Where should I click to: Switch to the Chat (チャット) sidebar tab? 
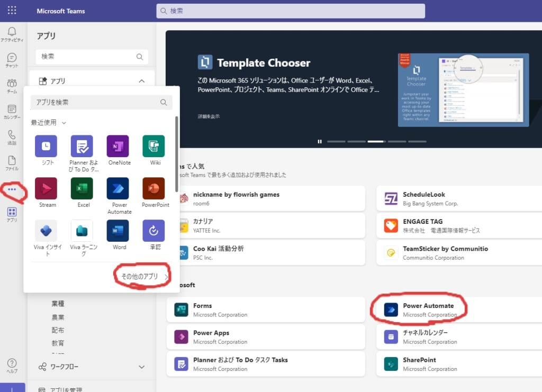pyautogui.click(x=12, y=60)
